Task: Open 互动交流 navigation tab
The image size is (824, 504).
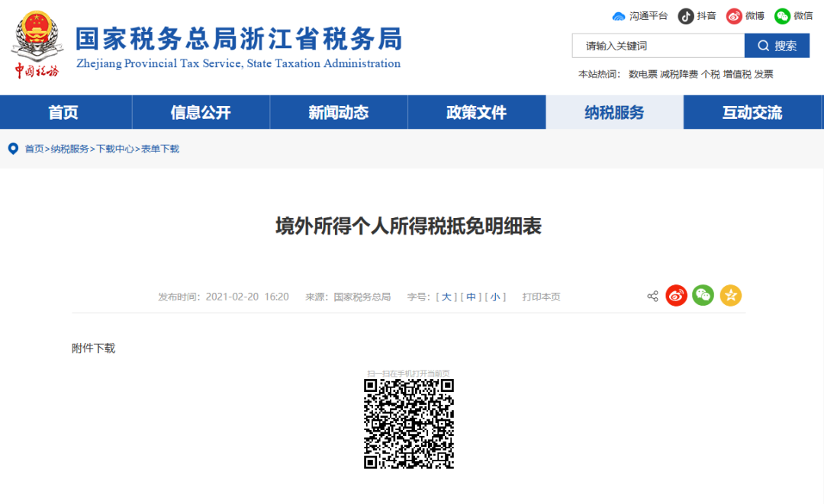Action: point(752,112)
